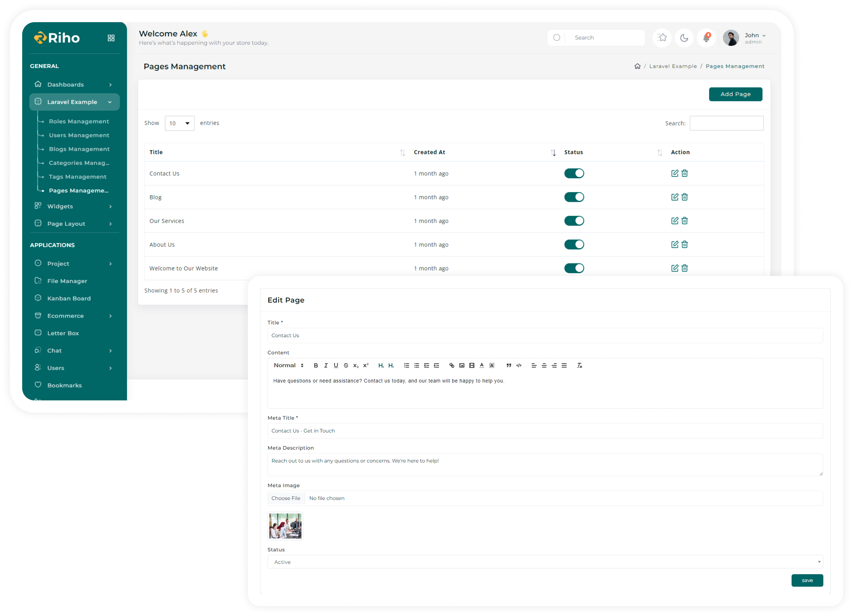
Task: Open Kanban Board from sidebar
Action: (69, 298)
